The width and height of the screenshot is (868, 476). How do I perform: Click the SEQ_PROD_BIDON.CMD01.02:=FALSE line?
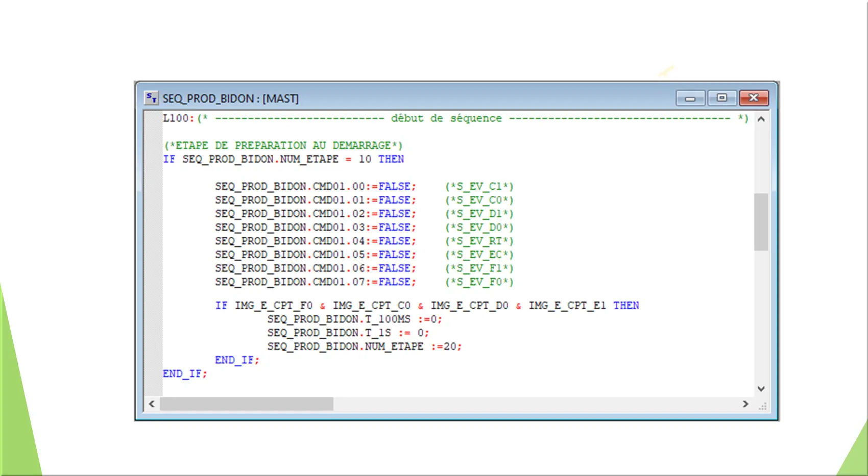[x=316, y=214]
